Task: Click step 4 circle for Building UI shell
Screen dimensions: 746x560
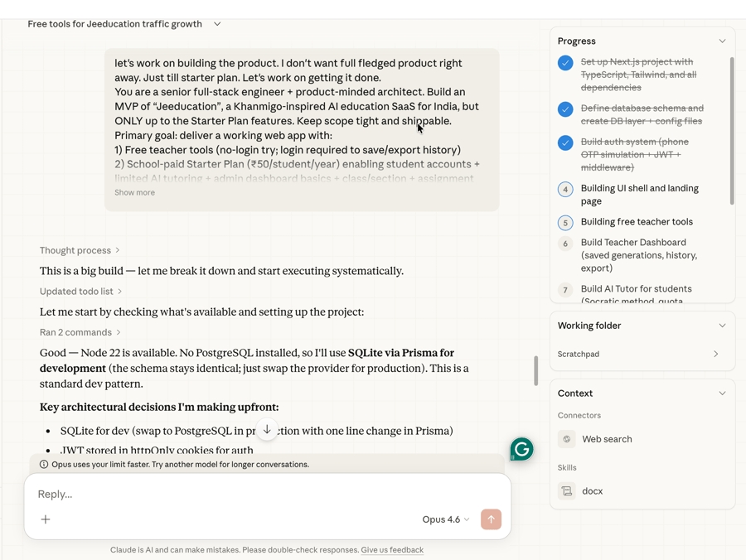Action: pos(565,189)
